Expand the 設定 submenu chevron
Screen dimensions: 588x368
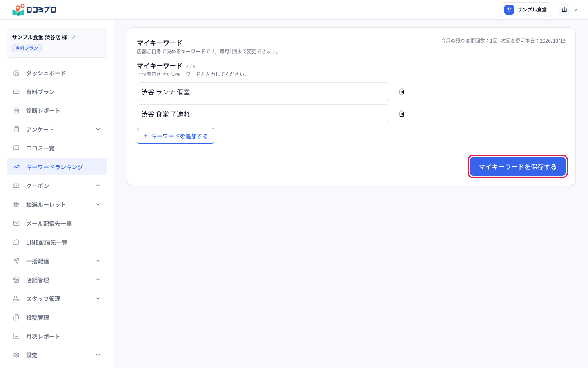pyautogui.click(x=98, y=355)
